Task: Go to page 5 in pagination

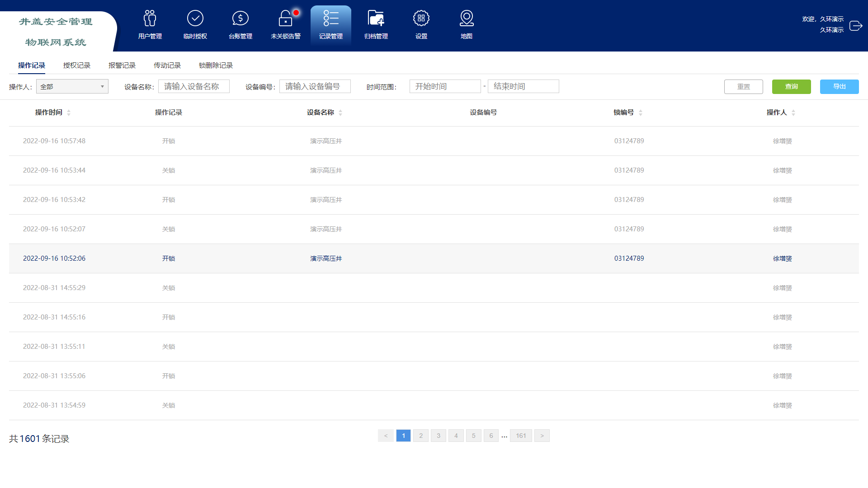Action: point(474,436)
